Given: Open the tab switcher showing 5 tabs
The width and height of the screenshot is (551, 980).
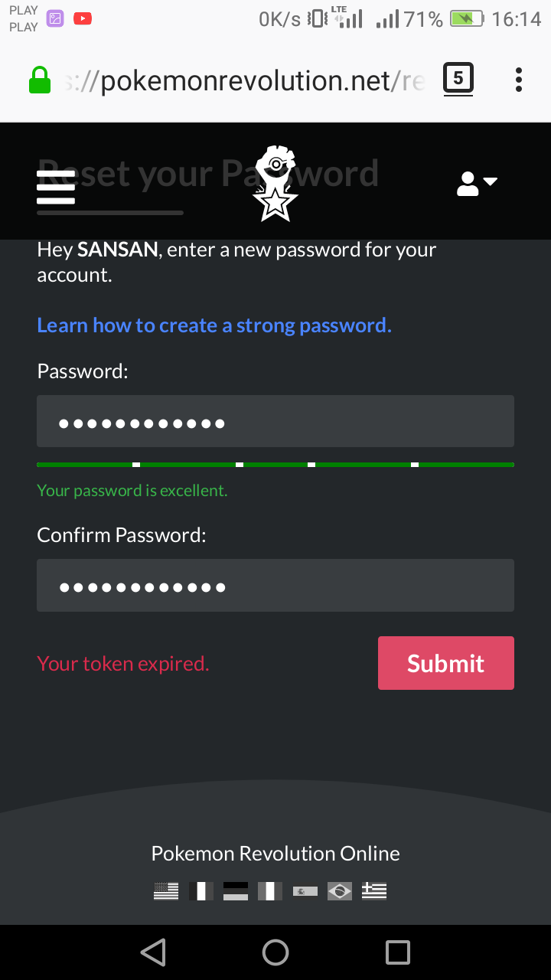Looking at the screenshot, I should [458, 79].
